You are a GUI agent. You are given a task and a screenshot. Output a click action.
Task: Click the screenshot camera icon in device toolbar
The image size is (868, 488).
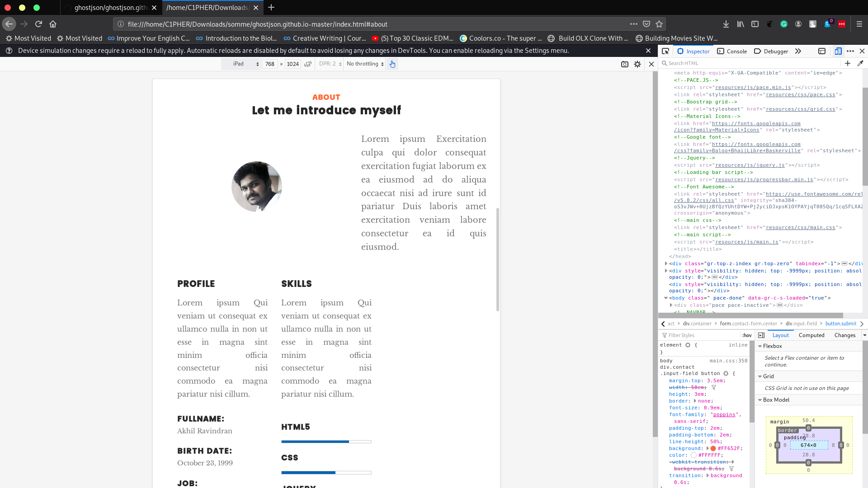point(625,64)
